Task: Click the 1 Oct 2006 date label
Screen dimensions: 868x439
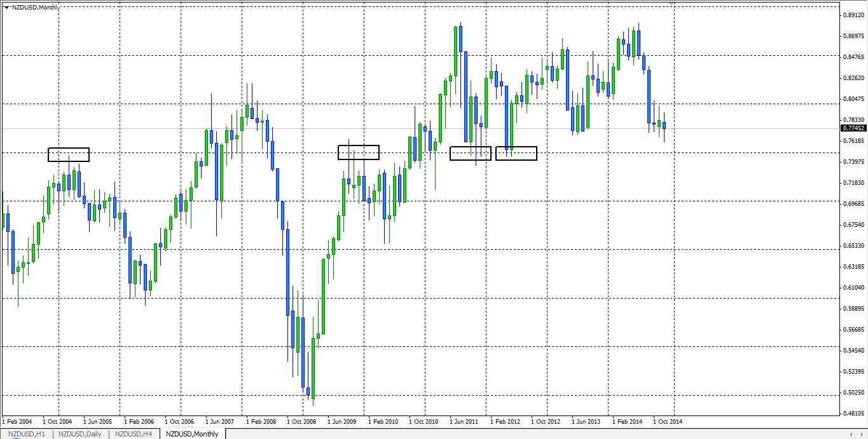Action: (x=179, y=421)
